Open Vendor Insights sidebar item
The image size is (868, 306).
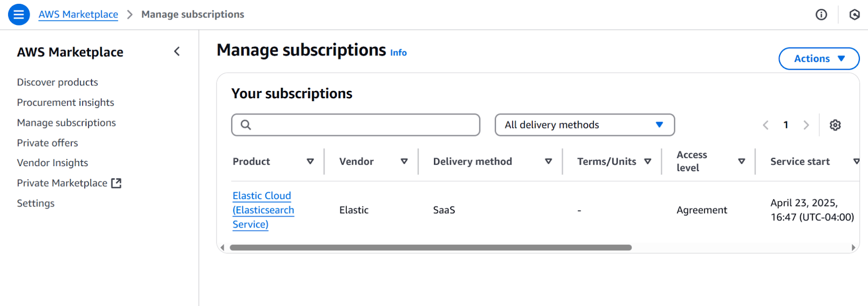point(53,163)
